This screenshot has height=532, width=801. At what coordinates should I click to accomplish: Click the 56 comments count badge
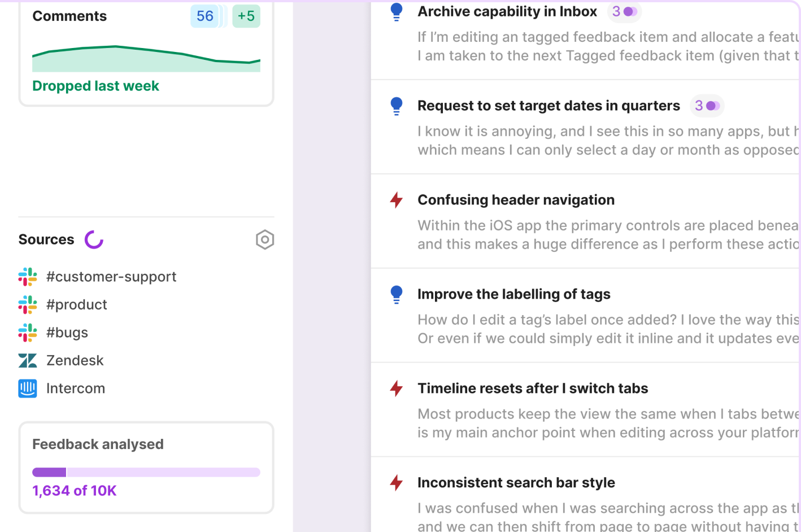point(205,16)
